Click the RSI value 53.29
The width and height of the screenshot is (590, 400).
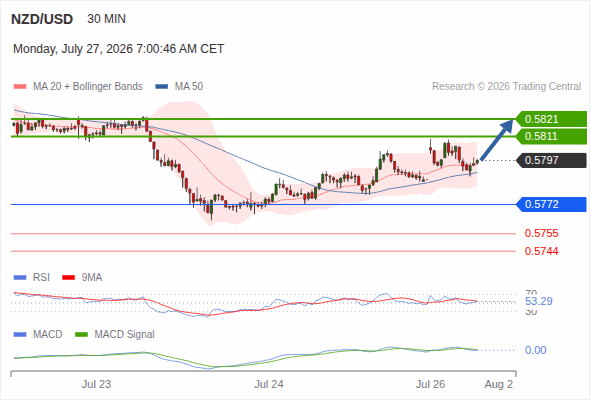539,301
